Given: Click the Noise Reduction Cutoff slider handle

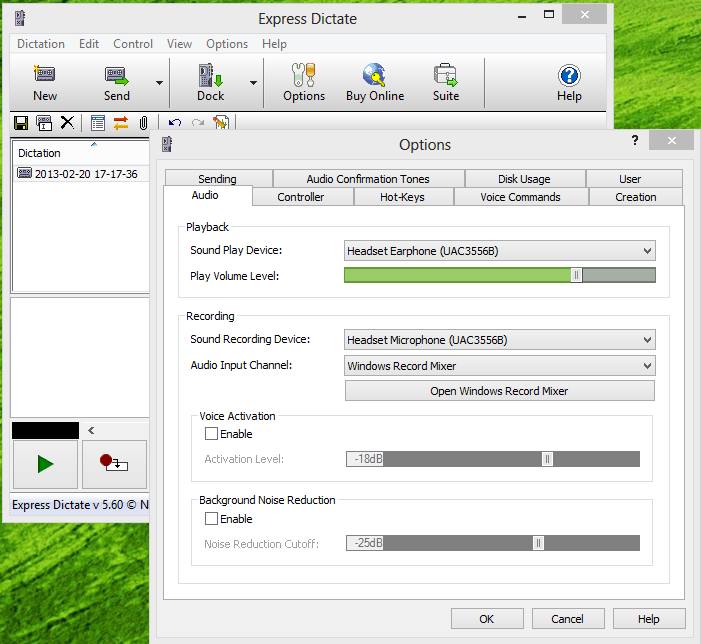Looking at the screenshot, I should click(538, 543).
